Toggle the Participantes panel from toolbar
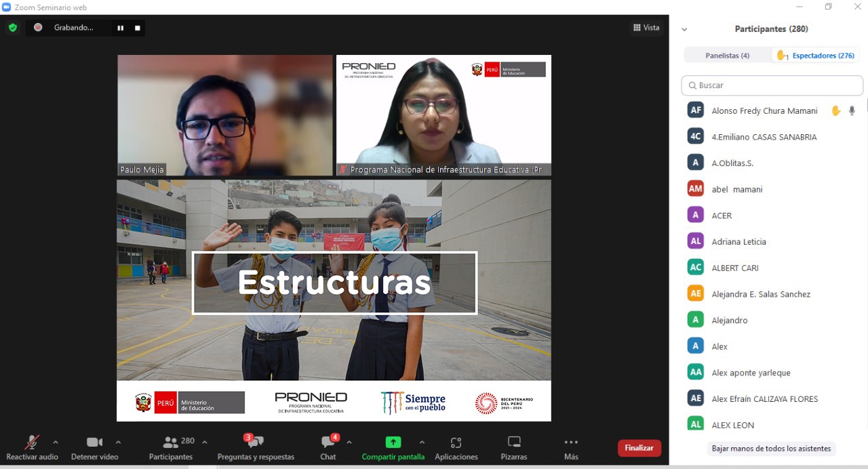The width and height of the screenshot is (868, 469). pyautogui.click(x=172, y=448)
